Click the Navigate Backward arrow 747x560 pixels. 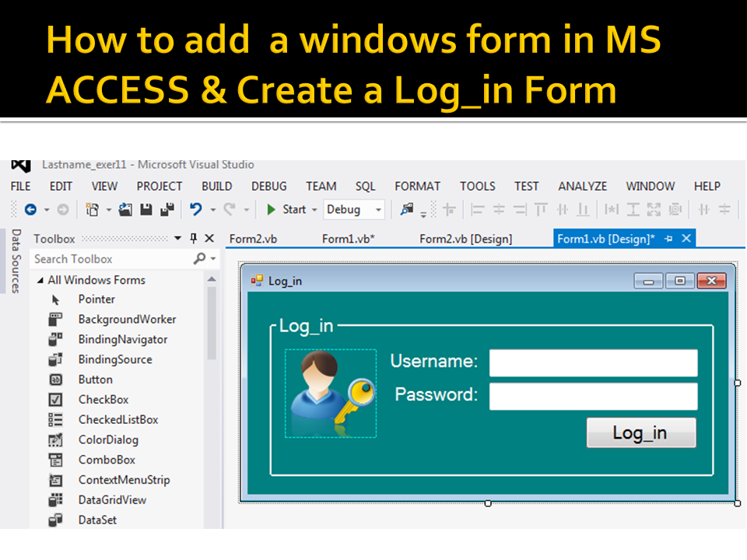pos(32,209)
